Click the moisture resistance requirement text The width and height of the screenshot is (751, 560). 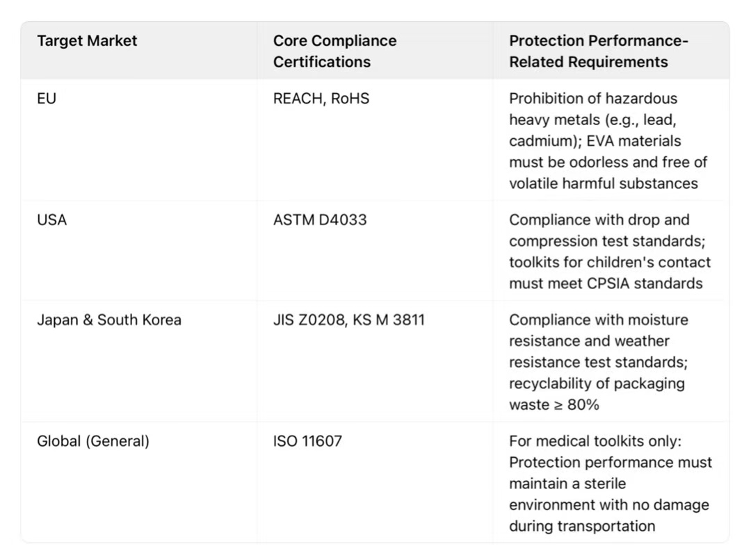point(598,320)
